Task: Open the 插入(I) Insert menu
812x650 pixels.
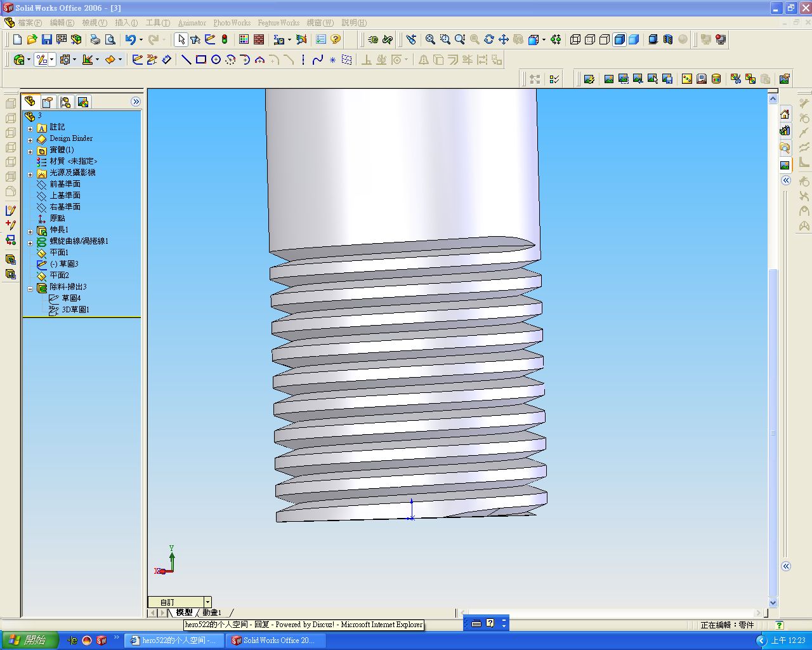Action: pos(126,23)
